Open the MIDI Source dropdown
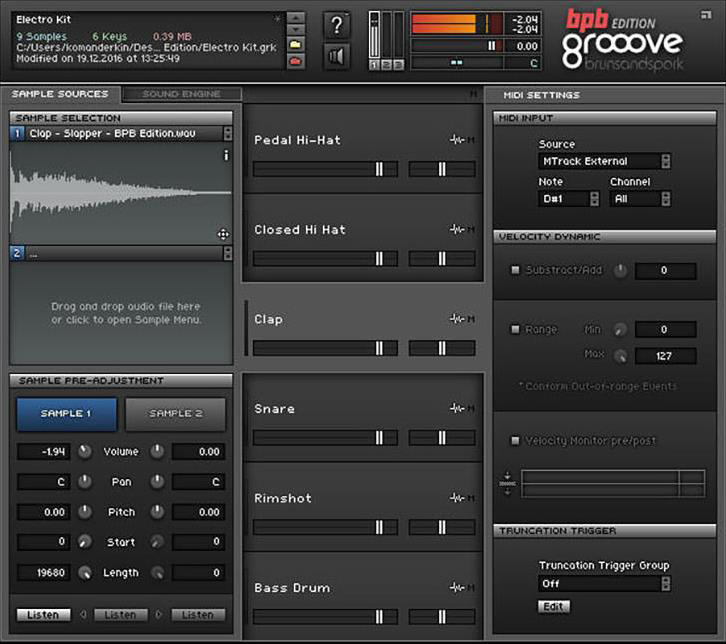 coord(603,161)
